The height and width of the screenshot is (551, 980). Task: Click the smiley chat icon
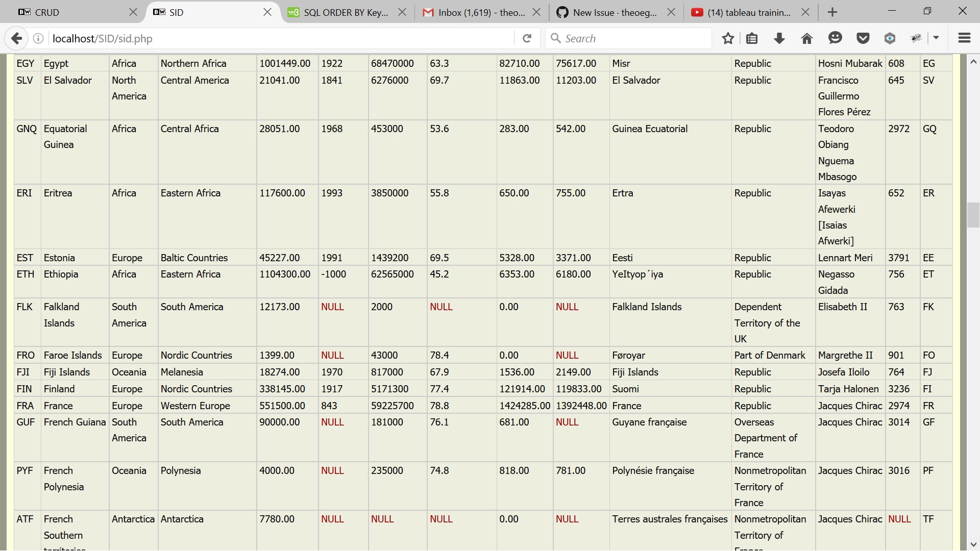pos(835,38)
